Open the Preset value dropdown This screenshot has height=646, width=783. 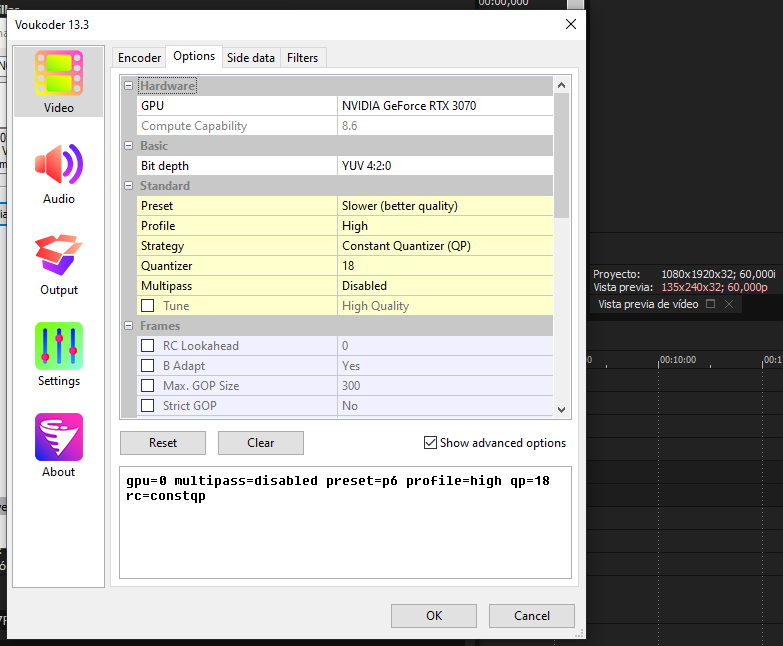[x=445, y=206]
